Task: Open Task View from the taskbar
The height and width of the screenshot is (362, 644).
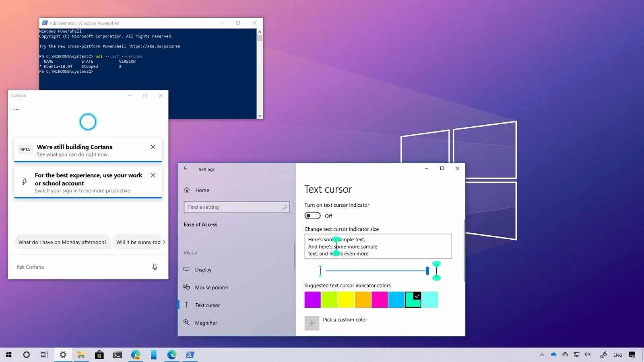Action: (x=44, y=355)
